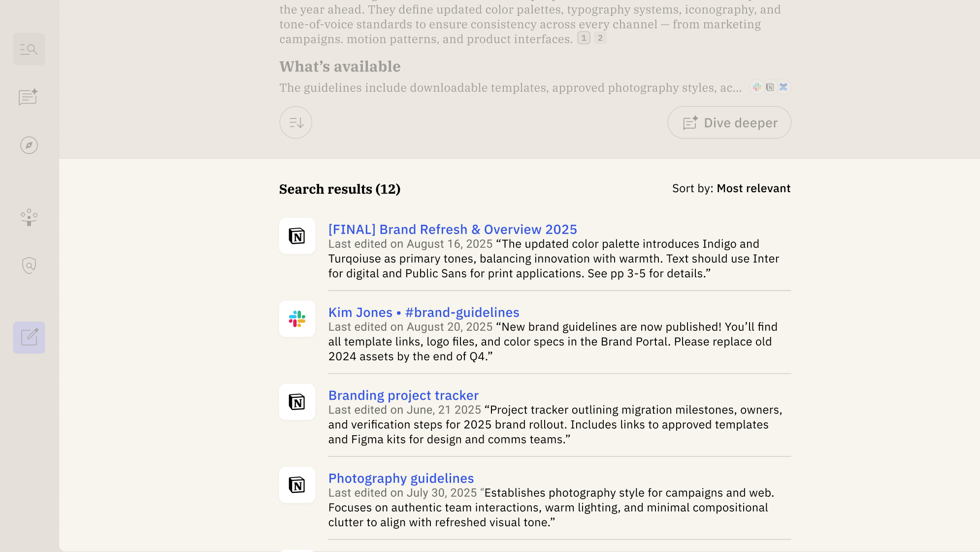980x552 pixels.
Task: Open the compass explore icon
Action: [x=29, y=145]
